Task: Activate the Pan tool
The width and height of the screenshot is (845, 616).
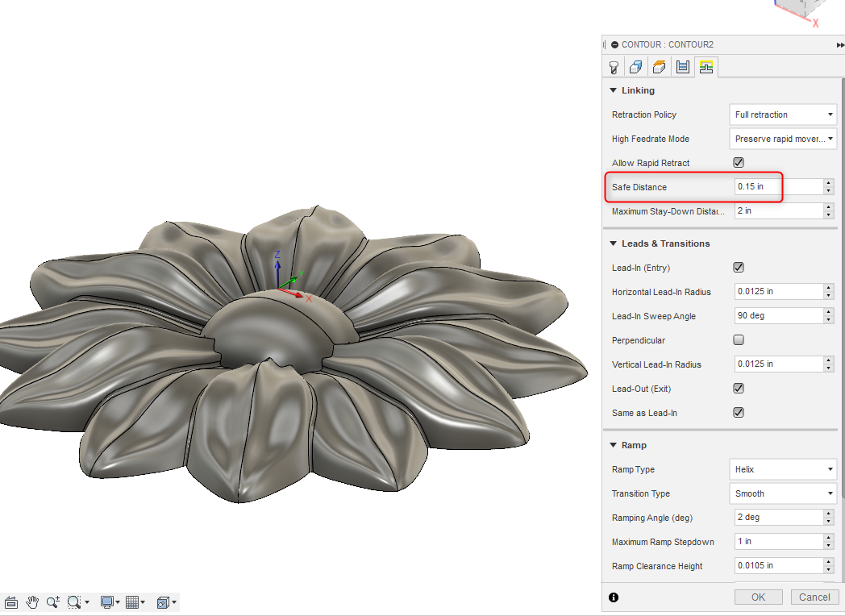Action: coord(32,601)
